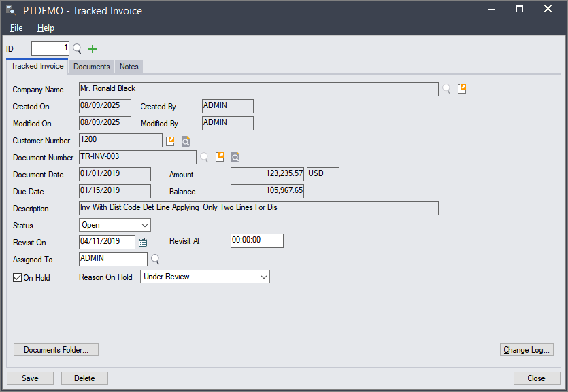Click the Assigned To finder magnifier
This screenshot has width=568, height=392.
click(155, 259)
